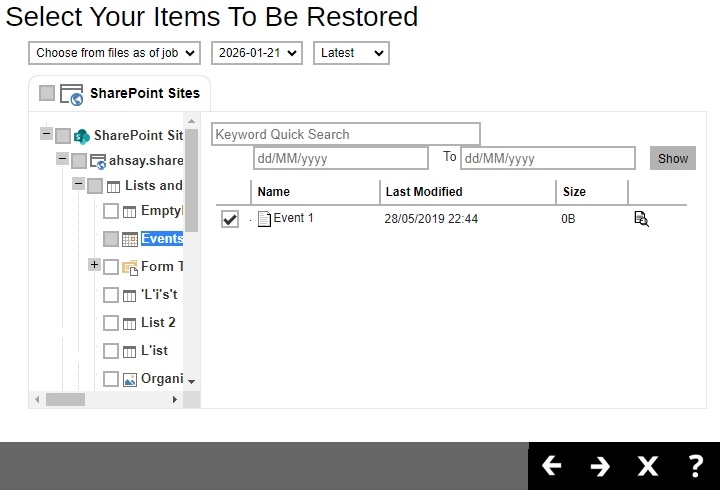Click the Organi picture library icon
This screenshot has height=490, width=720.
coord(130,380)
